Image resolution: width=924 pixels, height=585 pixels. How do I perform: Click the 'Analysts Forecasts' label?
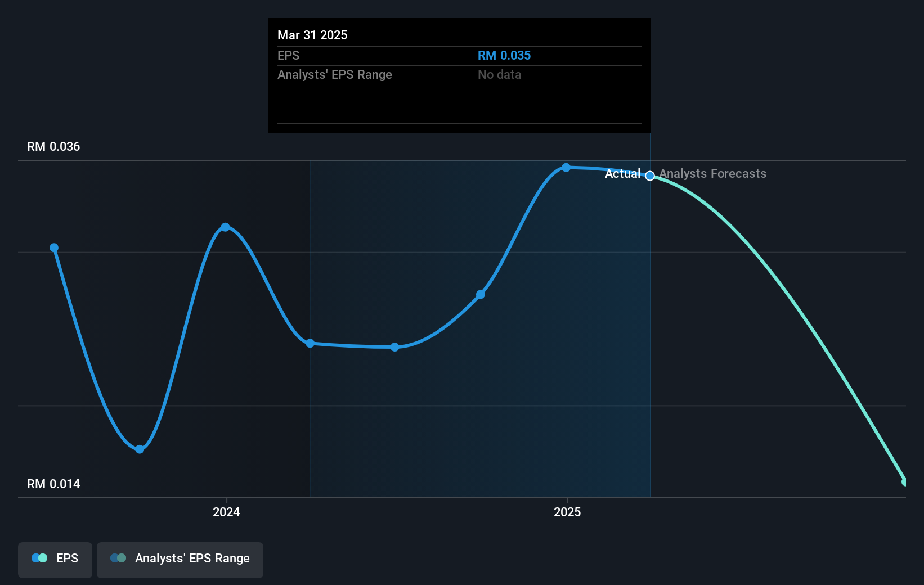click(712, 174)
